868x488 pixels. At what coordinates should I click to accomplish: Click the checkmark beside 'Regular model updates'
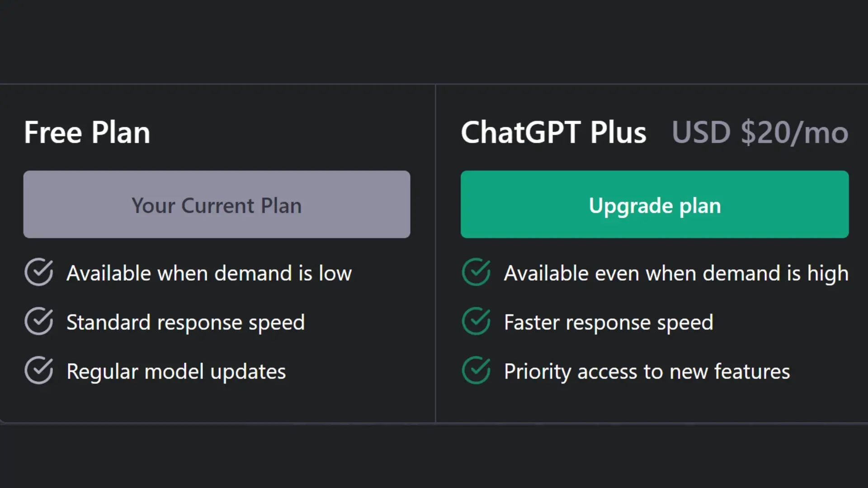(x=38, y=371)
